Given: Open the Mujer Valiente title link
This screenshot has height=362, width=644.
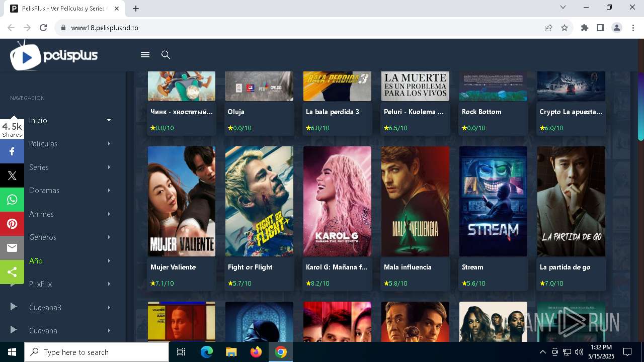Looking at the screenshot, I should pos(173,267).
